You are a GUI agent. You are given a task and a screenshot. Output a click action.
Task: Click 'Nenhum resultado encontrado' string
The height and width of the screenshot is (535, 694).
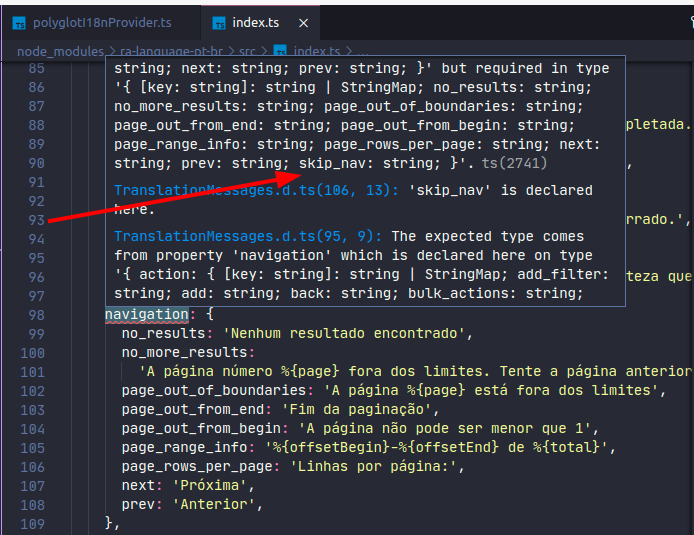tap(344, 333)
